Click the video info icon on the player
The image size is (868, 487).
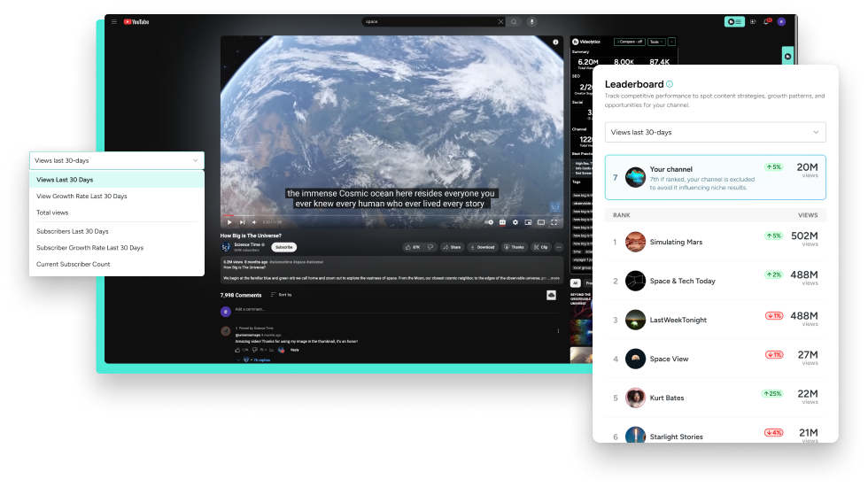click(555, 42)
